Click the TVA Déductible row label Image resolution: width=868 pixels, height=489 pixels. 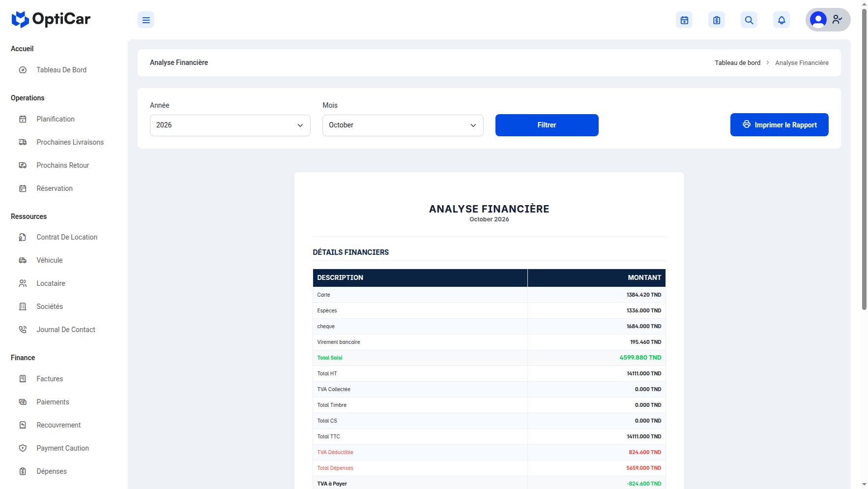(x=335, y=452)
